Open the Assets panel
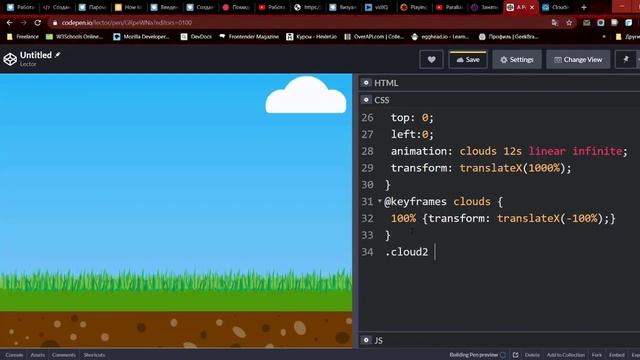640x360 pixels. (x=38, y=355)
